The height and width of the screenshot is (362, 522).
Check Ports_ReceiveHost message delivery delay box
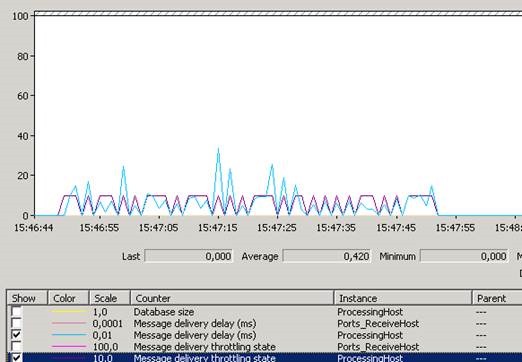tap(16, 323)
